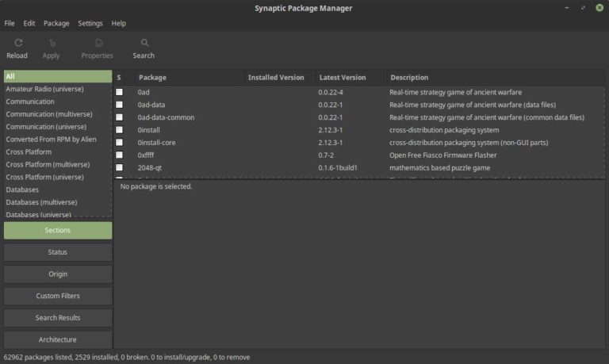Select Communication (universe) section
This screenshot has width=609, height=364.
[x=58, y=127]
